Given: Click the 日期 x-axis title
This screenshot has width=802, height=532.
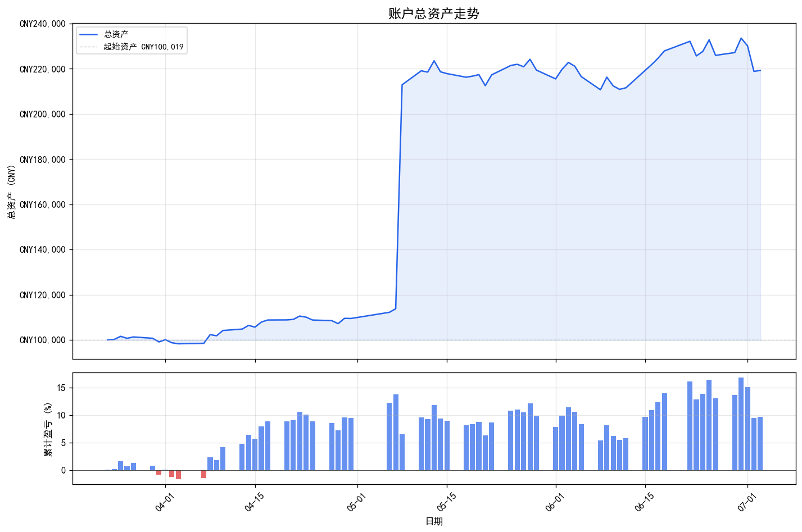Looking at the screenshot, I should coord(434,522).
